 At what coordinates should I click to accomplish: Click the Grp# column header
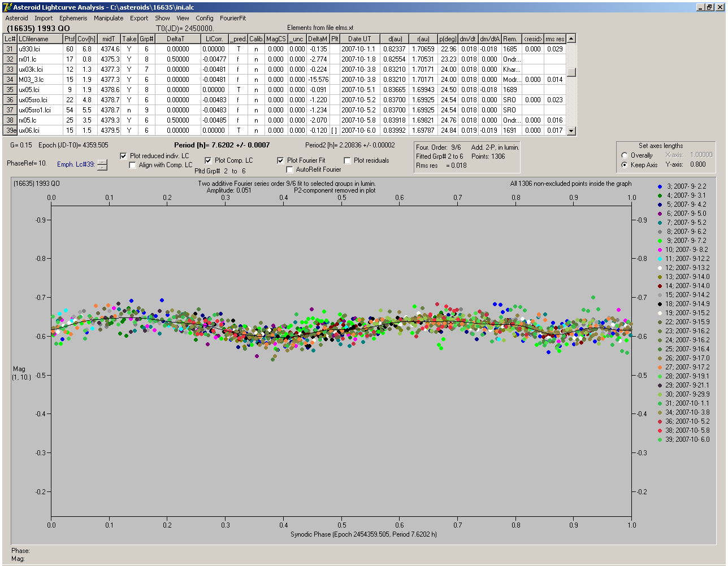coord(146,39)
